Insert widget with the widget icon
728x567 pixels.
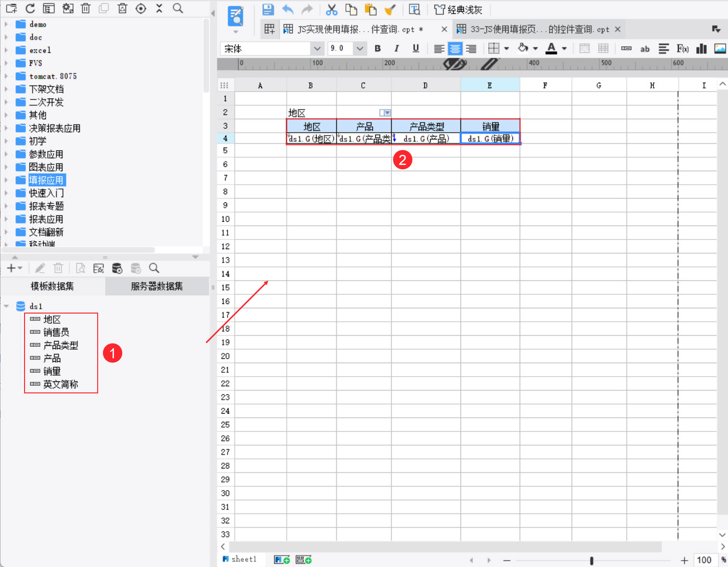(x=626, y=49)
